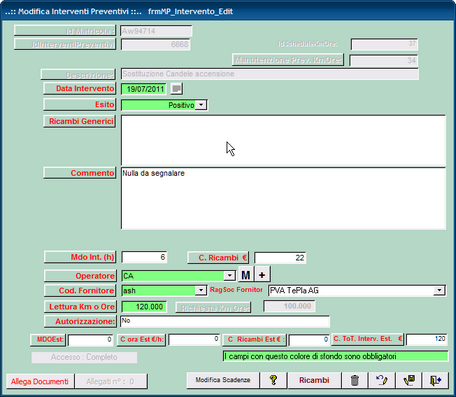Click the C ora Est €/h field
The width and height of the screenshot is (456, 397).
point(194,340)
